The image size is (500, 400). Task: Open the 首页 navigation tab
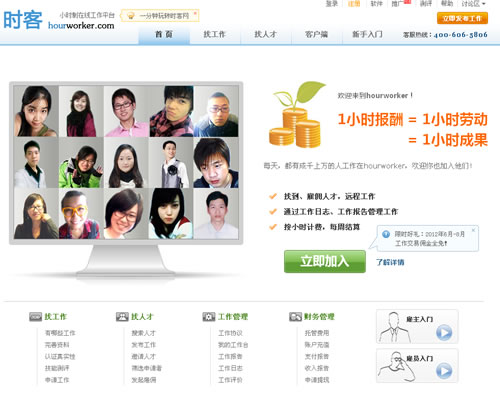(x=164, y=34)
